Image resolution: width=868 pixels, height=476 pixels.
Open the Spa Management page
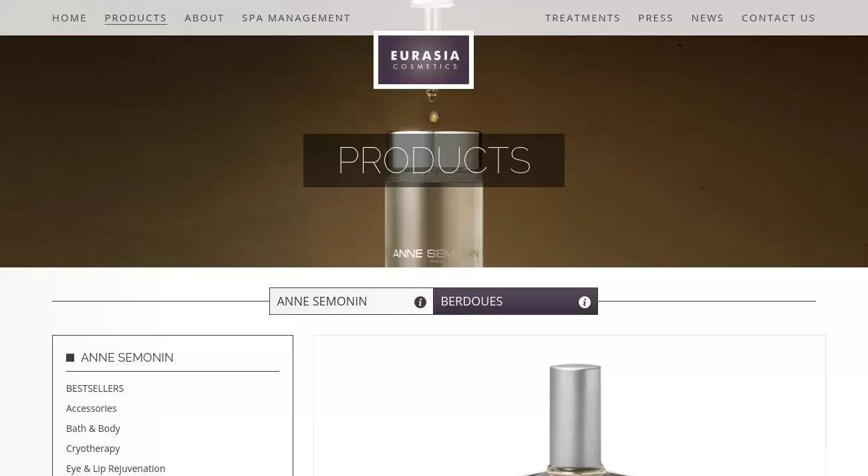[296, 18]
